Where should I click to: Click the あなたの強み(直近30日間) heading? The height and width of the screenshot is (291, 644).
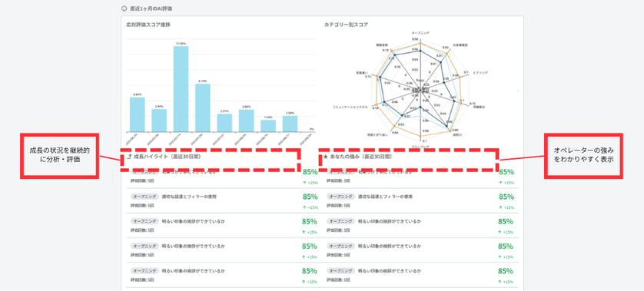tap(360, 157)
